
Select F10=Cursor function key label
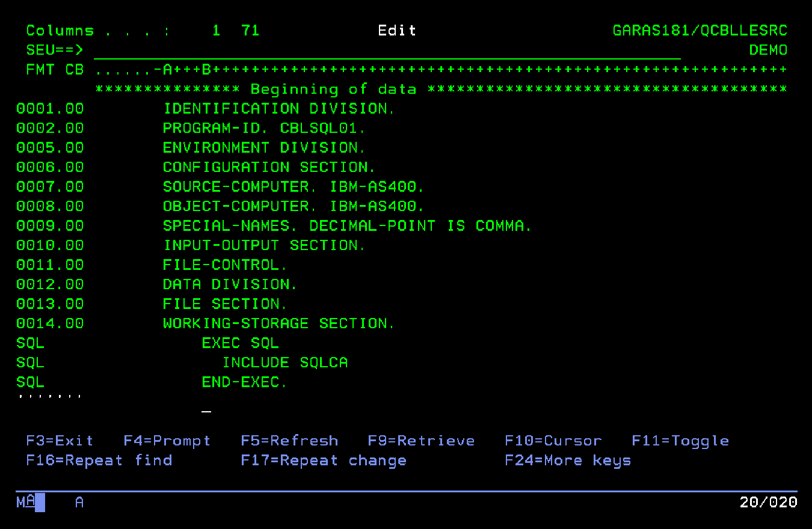[553, 441]
